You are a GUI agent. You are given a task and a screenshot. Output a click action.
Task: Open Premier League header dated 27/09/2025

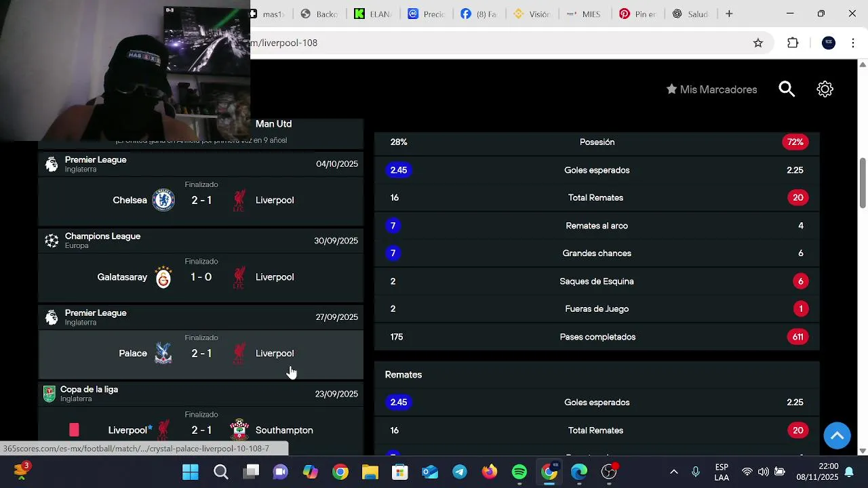click(x=201, y=317)
